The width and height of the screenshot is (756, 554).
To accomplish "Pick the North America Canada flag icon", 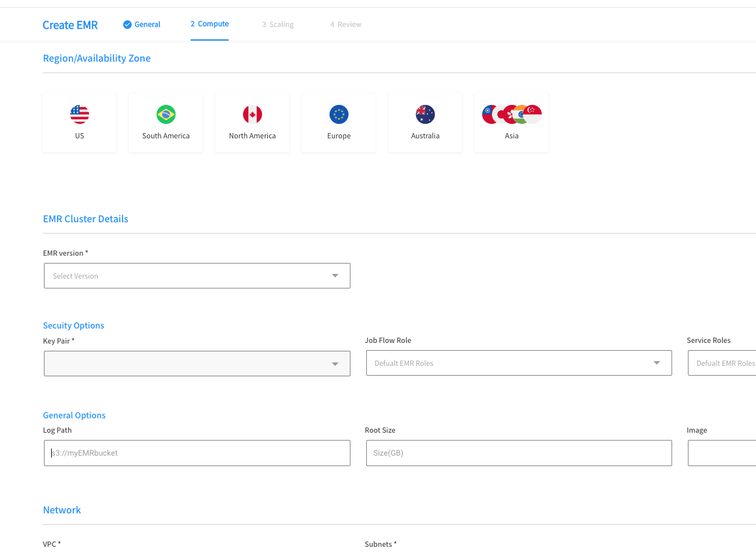I will click(252, 115).
